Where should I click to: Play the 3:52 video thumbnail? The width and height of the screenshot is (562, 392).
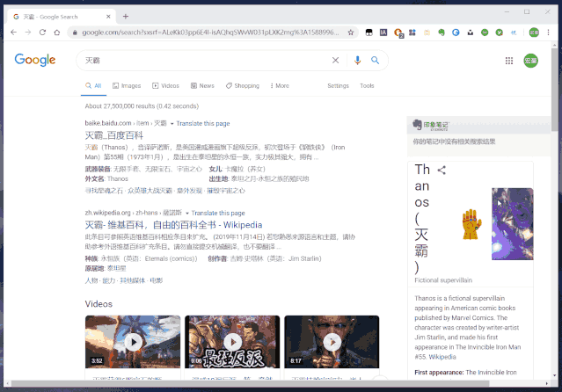point(133,342)
